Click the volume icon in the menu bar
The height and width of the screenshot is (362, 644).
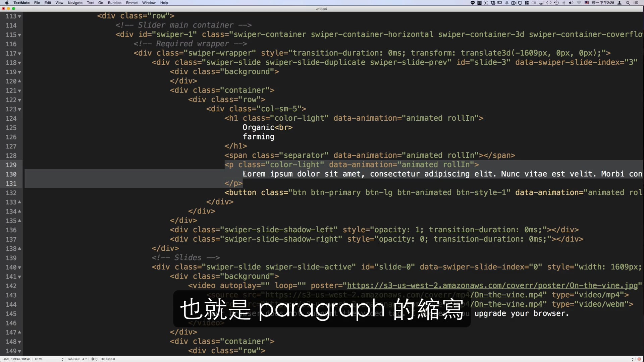(571, 3)
